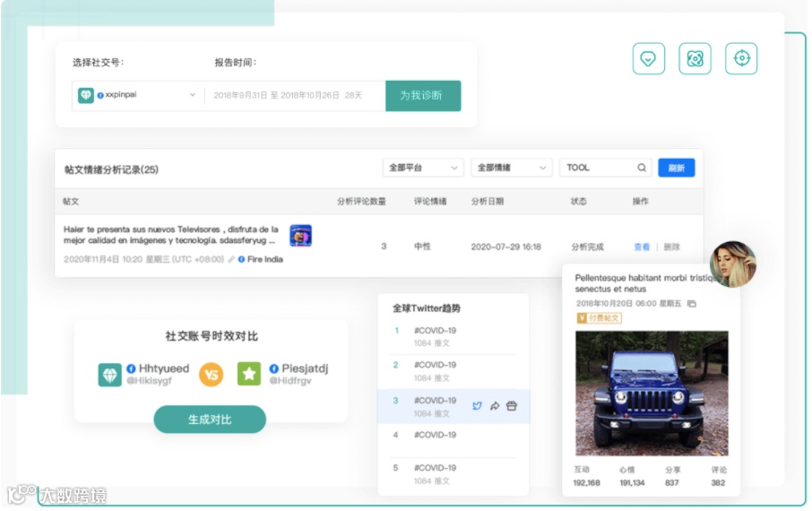Click the blue 刷新 refresh button

pyautogui.click(x=677, y=168)
